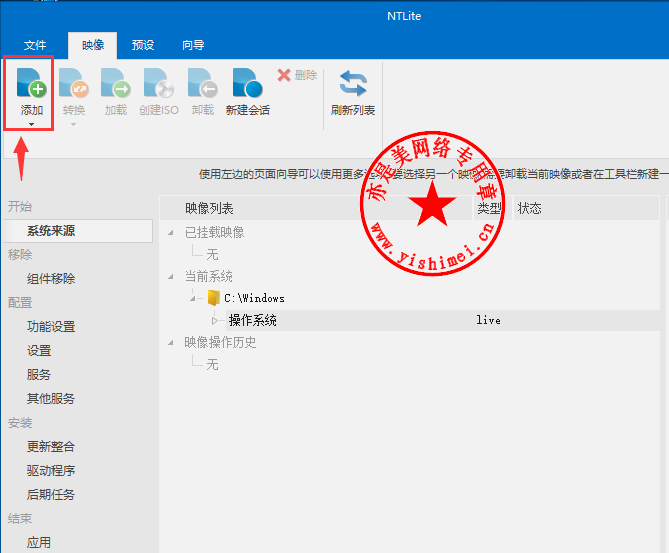Switch to the 映像 ribbon tab
This screenshot has height=553, width=669.
coord(93,45)
